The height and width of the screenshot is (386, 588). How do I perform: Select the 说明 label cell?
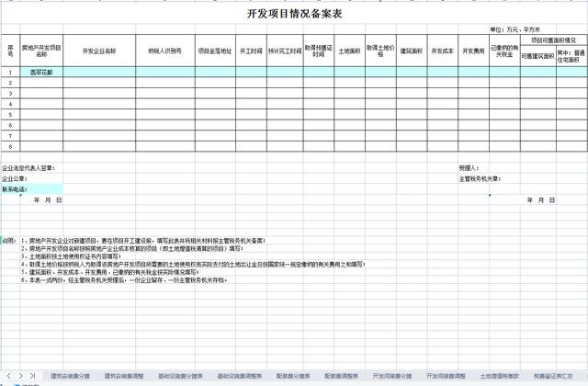pos(9,241)
